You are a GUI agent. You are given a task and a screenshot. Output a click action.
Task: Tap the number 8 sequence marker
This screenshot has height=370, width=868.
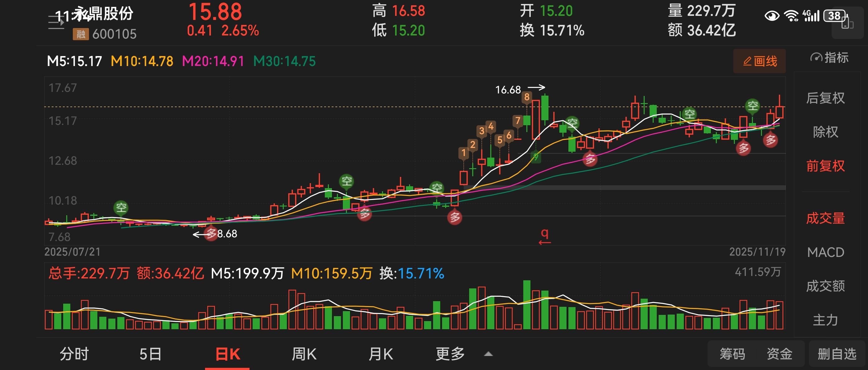527,97
